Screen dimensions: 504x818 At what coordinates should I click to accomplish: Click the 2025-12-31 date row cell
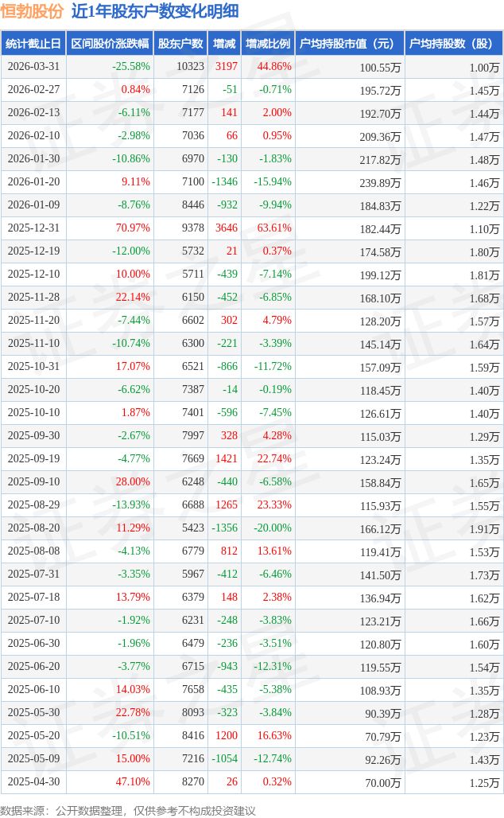(33, 228)
